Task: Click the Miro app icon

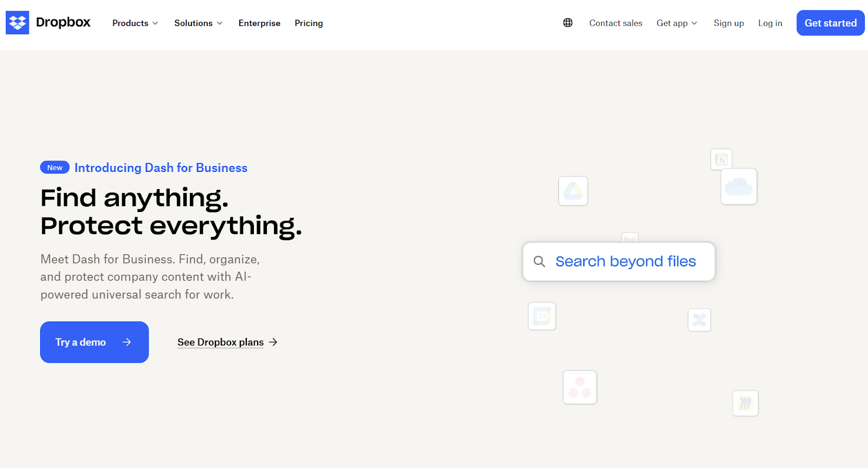Action: (x=745, y=403)
